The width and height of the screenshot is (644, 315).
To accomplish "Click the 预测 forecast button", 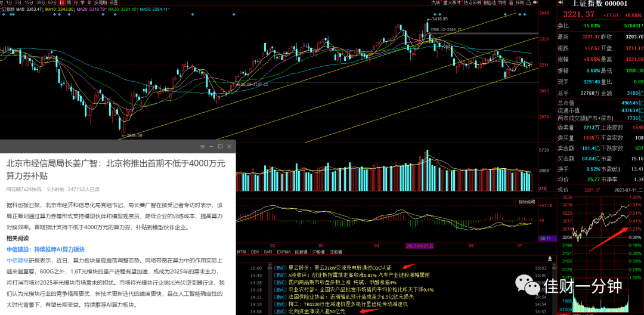I will (x=519, y=2).
